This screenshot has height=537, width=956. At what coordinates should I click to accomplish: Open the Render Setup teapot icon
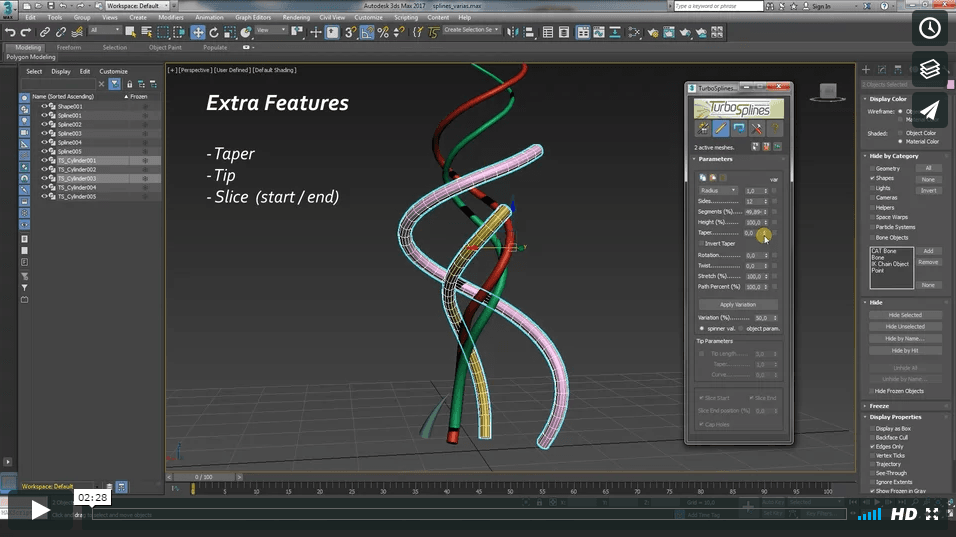point(653,32)
